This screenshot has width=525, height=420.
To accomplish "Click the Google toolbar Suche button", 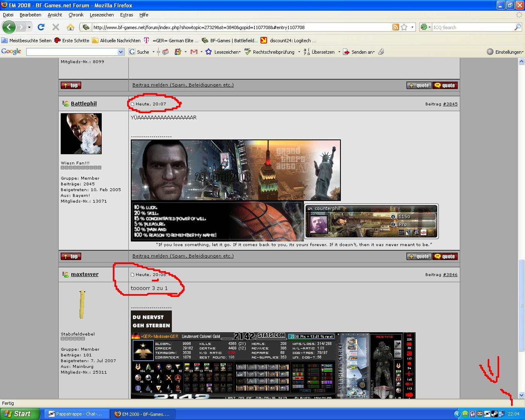I will [139, 52].
